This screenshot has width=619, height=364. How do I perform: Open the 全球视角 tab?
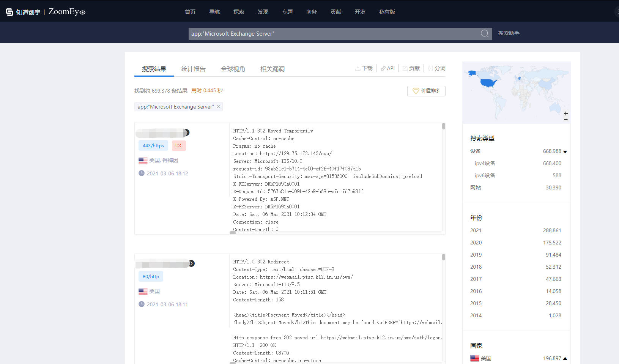(x=233, y=69)
